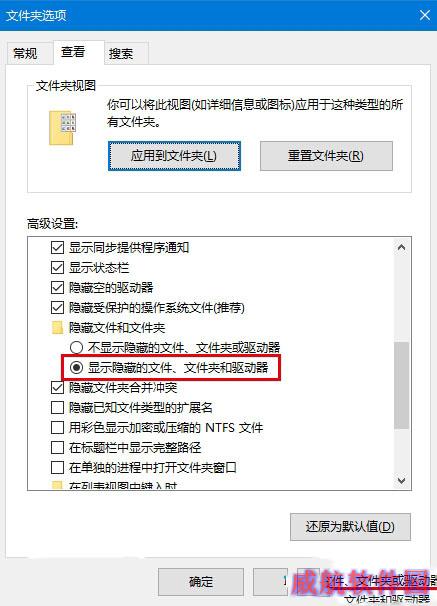Toggle 隐藏空的驱动器 checkbox
The width and height of the screenshot is (437, 606).
point(57,288)
